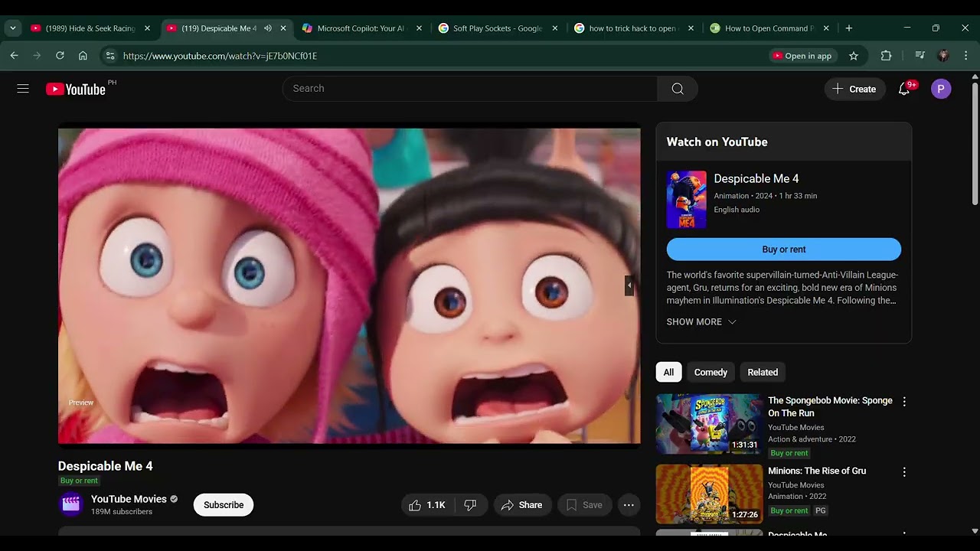This screenshot has width=980, height=551.
Task: Close the Despicable Me 4 tab
Action: pyautogui.click(x=283, y=28)
